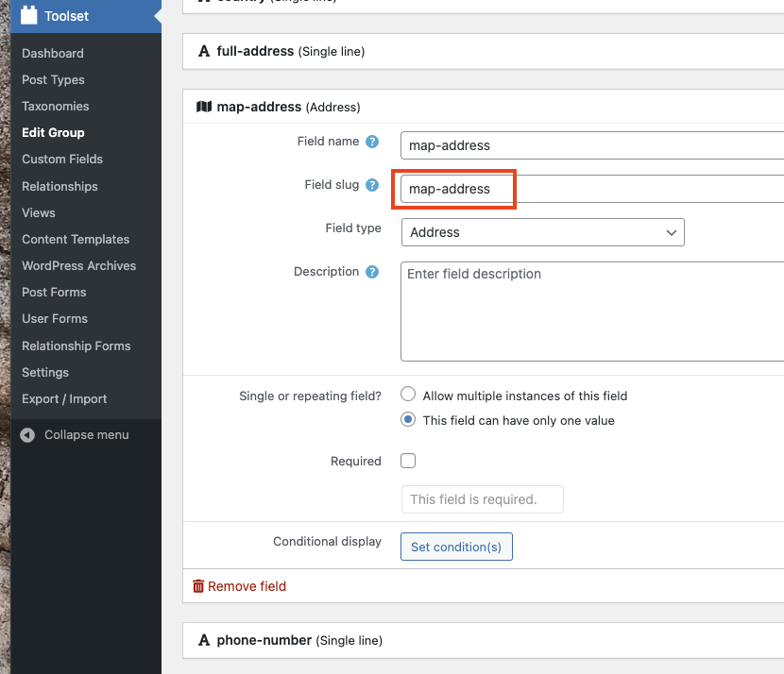Viewport: 784px width, 674px height.
Task: Open Views in the sidebar
Action: click(39, 212)
